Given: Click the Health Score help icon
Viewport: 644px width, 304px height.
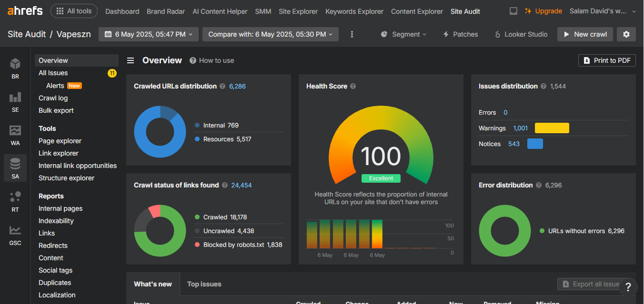Looking at the screenshot, I should pos(353,86).
